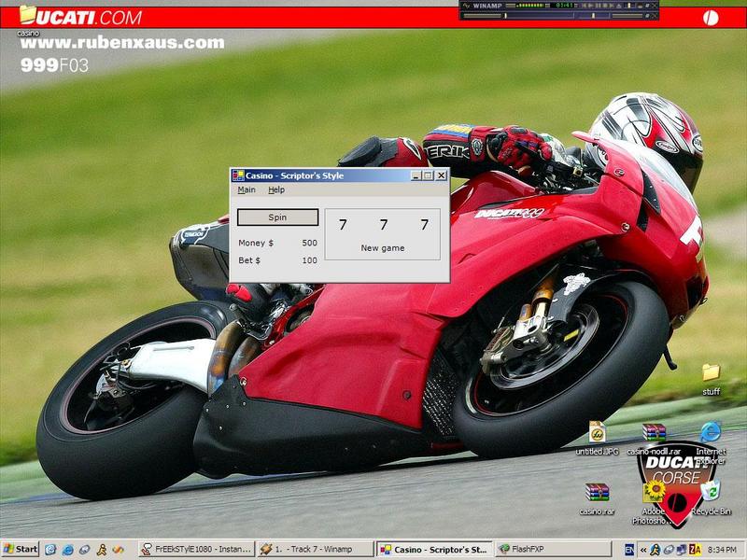
Task: Click Winamp time display
Action: 565,6
